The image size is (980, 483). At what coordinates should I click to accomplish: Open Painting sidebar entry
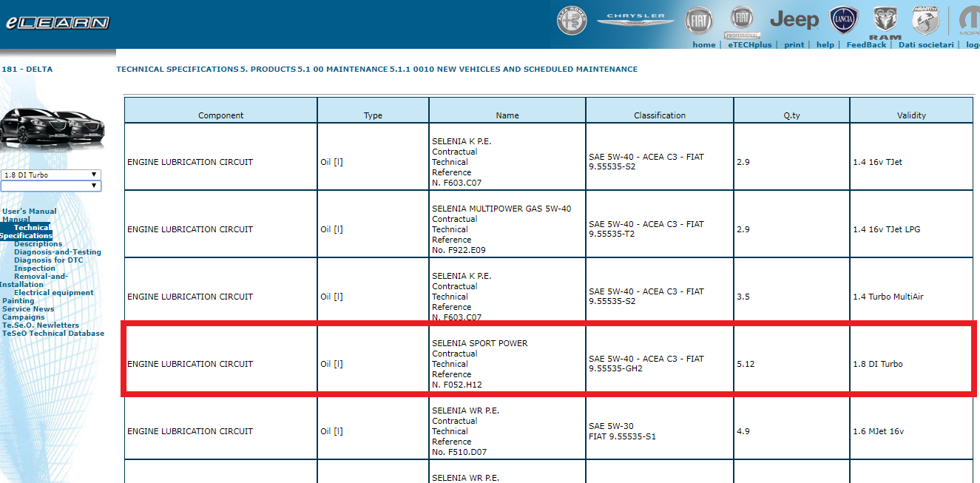pyautogui.click(x=18, y=301)
